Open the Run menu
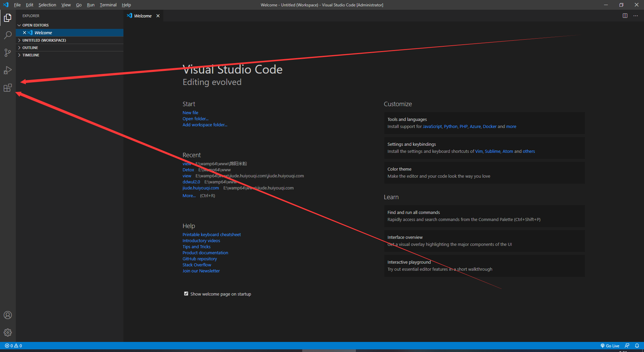 point(91,5)
